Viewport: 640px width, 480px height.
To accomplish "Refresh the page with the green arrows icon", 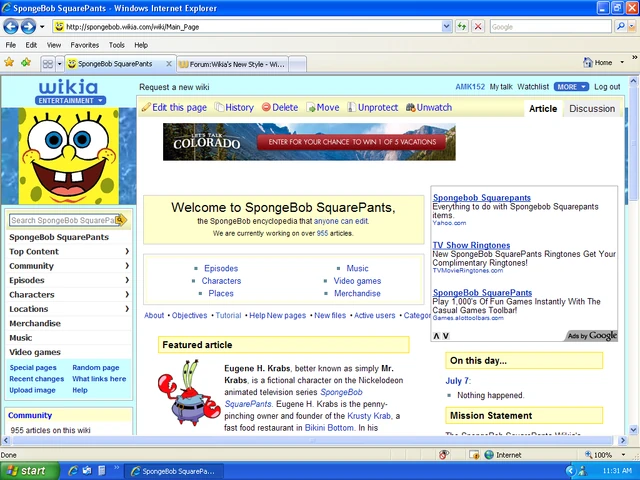I will [x=462, y=27].
